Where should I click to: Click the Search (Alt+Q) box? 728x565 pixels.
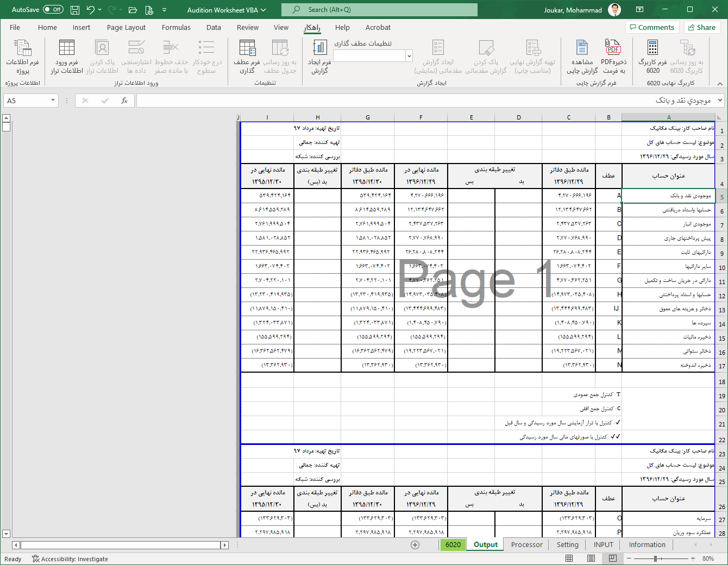click(379, 10)
